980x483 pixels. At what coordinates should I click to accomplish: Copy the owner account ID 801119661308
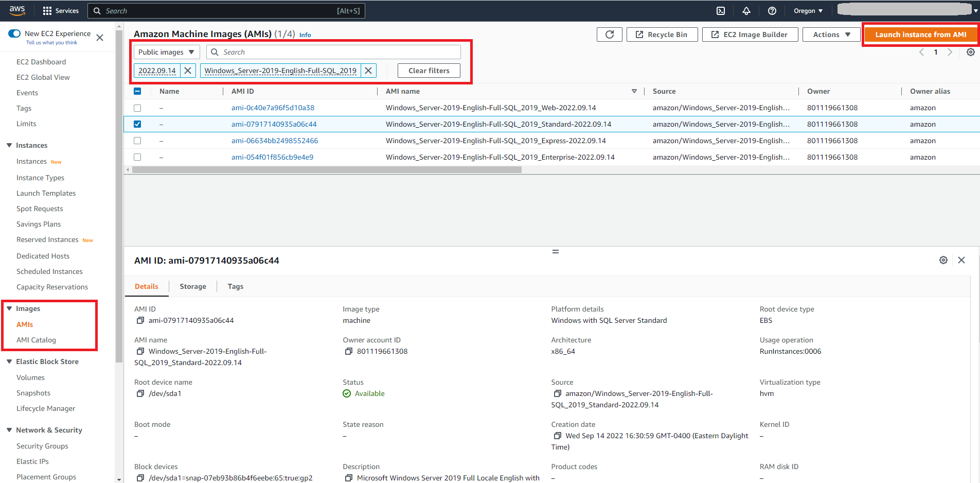[x=348, y=351]
